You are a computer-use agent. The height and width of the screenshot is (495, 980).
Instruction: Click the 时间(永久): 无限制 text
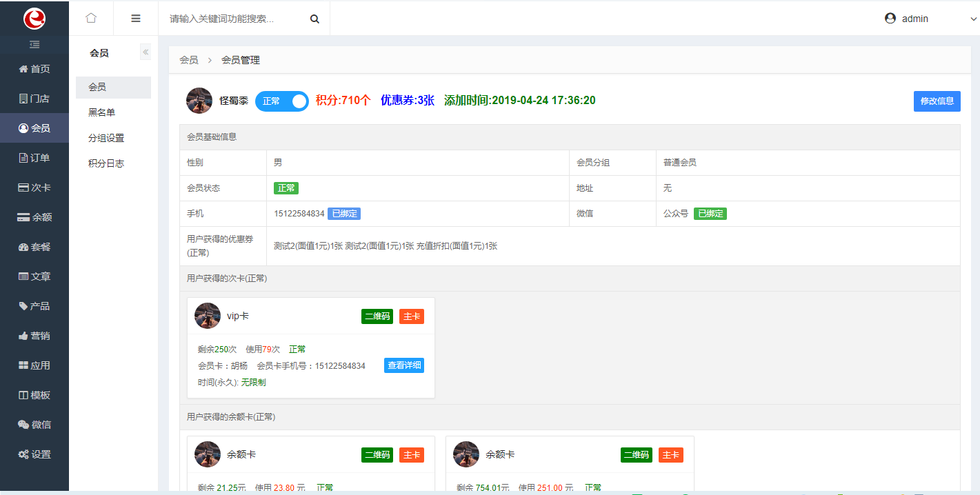pyautogui.click(x=232, y=382)
